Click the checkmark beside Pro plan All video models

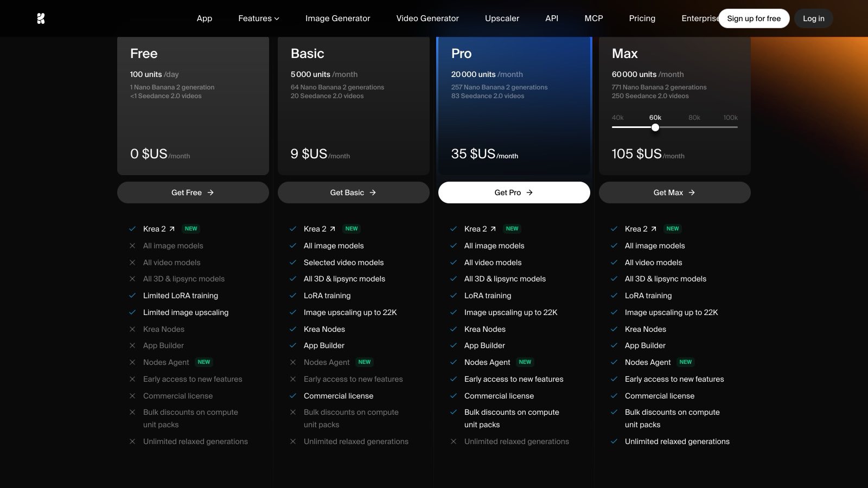pos(454,262)
